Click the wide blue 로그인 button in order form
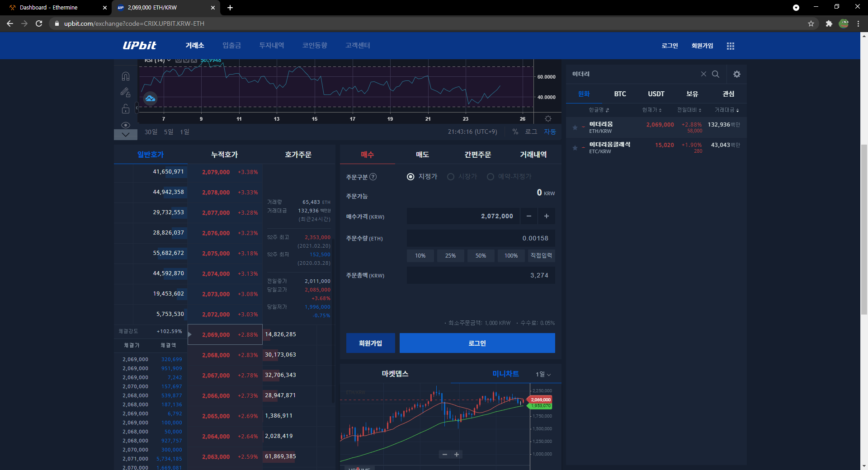The height and width of the screenshot is (470, 868). 477,343
